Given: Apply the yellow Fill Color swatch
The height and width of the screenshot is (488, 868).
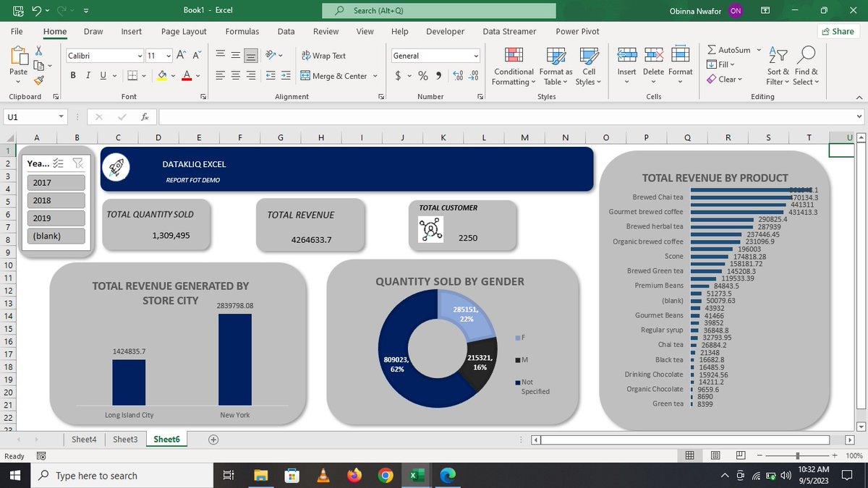Looking at the screenshot, I should click(161, 76).
